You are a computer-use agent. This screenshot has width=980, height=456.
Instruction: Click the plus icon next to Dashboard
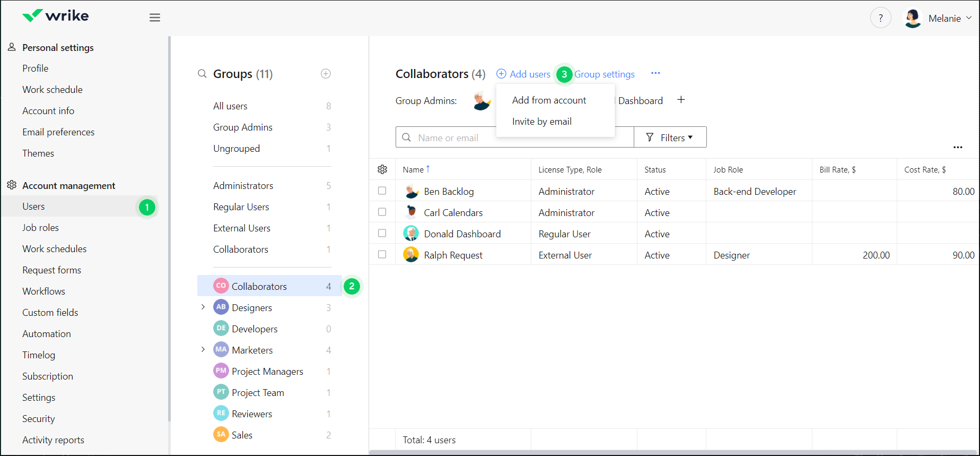tap(681, 100)
